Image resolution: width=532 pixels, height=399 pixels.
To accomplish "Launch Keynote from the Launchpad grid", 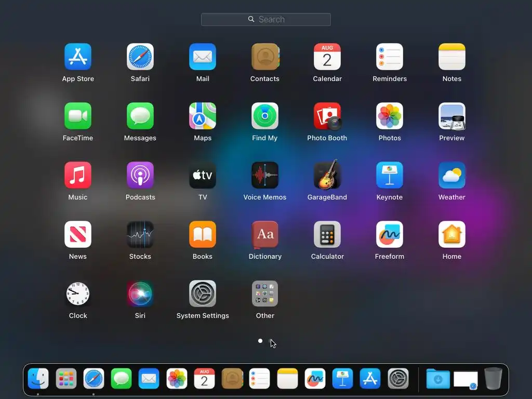I will coord(390,175).
